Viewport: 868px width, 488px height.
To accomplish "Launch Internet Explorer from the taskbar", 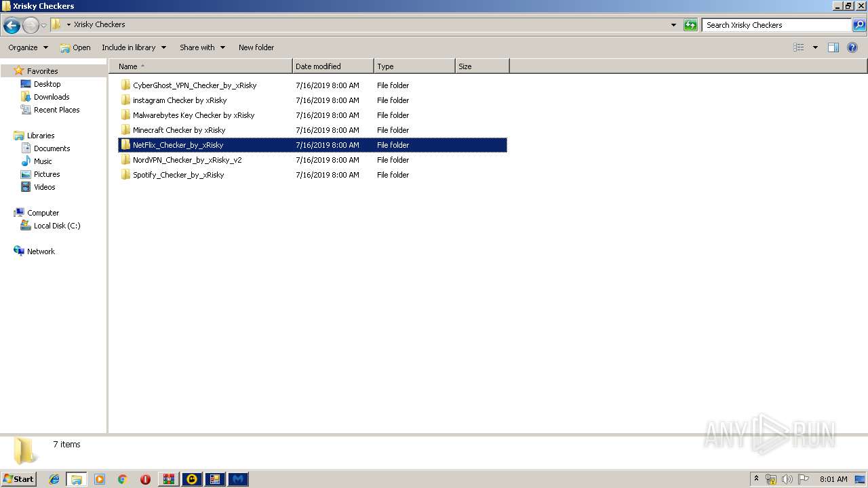I will tap(54, 479).
